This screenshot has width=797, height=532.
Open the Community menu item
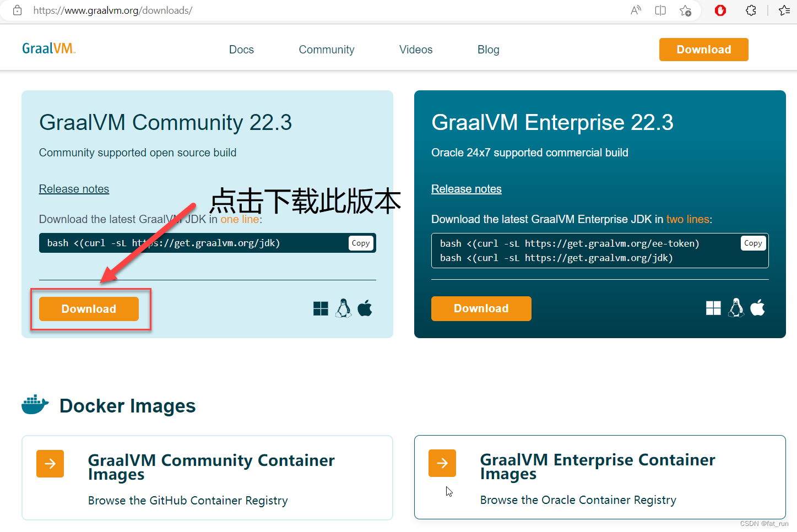click(327, 50)
